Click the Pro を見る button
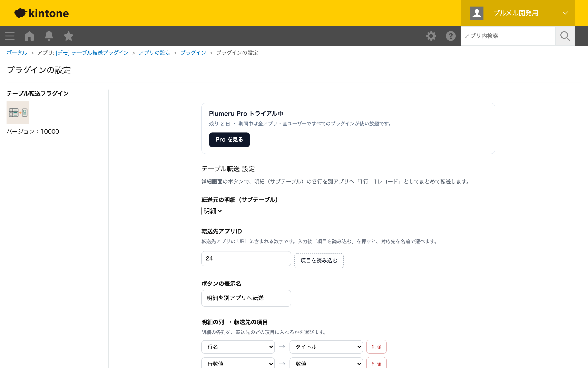 coord(229,140)
